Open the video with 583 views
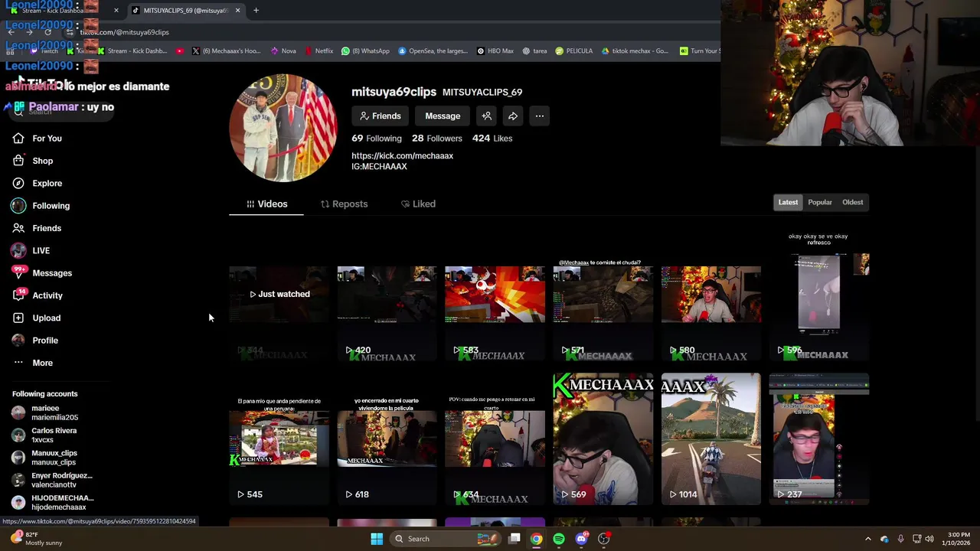The image size is (980, 551). [495, 295]
